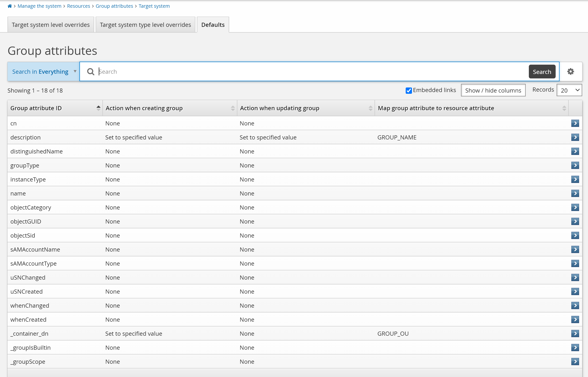588x377 pixels.
Task: Toggle the Embedded links checkbox
Action: point(409,90)
